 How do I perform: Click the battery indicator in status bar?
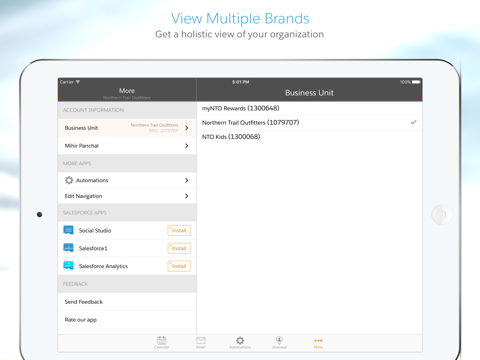tap(416, 82)
